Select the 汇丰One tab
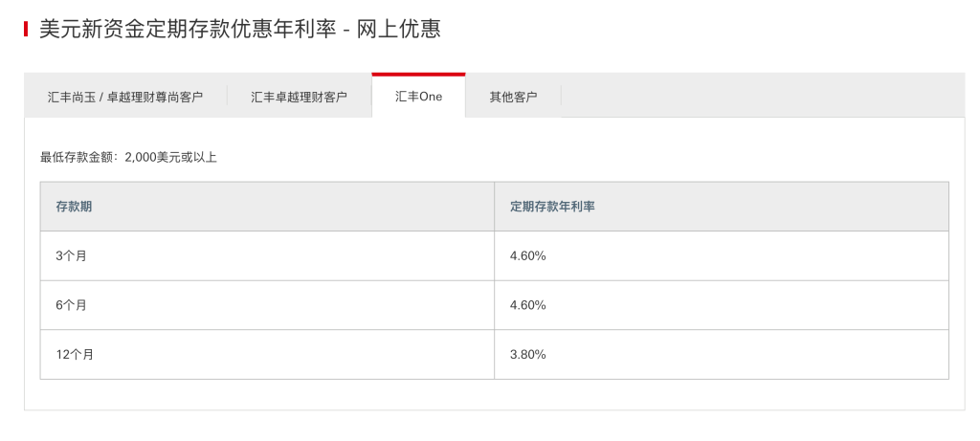Screen dimensions: 980x441 click(418, 97)
